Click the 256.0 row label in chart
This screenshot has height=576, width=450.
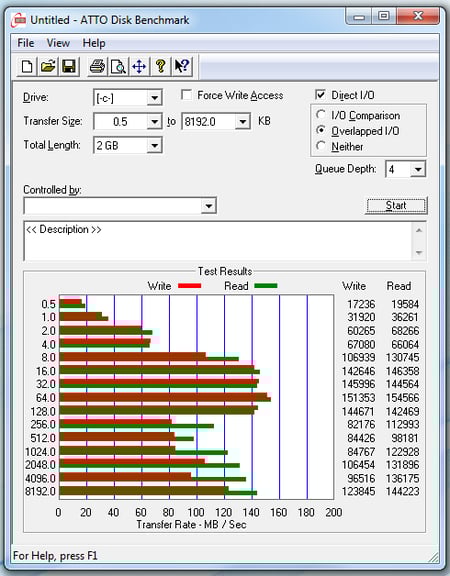[43, 425]
